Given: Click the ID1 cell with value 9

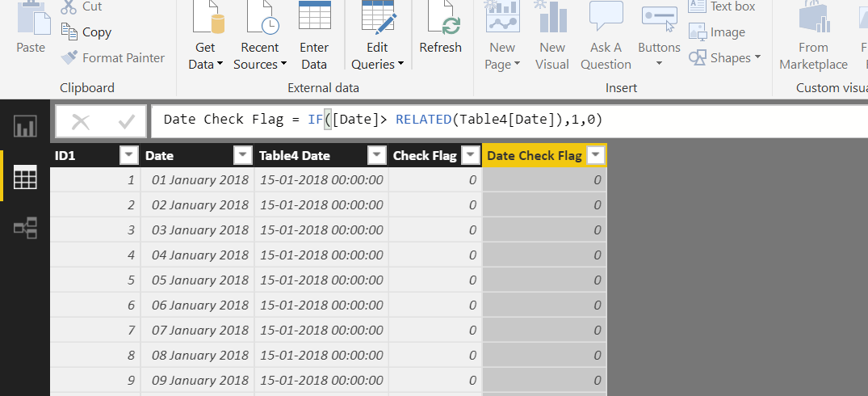Looking at the screenshot, I should (x=95, y=380).
